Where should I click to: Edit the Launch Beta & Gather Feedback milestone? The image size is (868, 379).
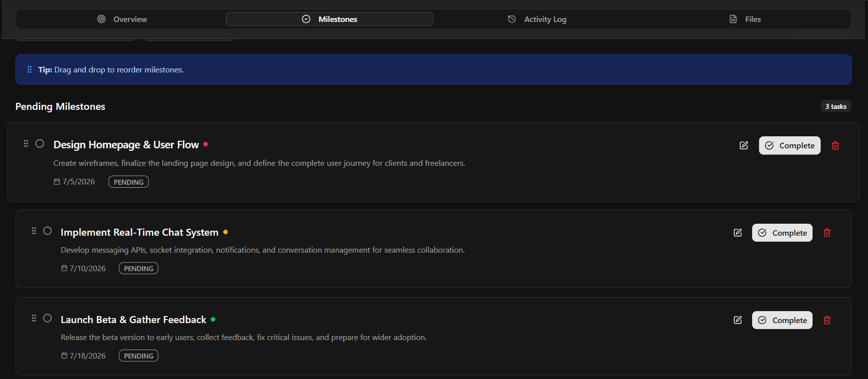point(738,320)
